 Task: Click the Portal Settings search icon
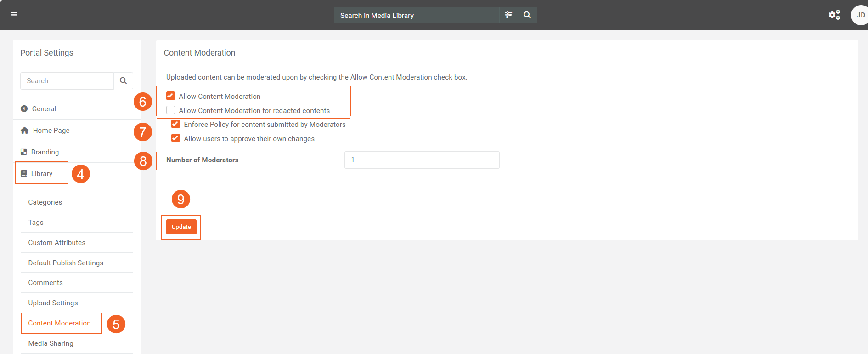tap(123, 81)
